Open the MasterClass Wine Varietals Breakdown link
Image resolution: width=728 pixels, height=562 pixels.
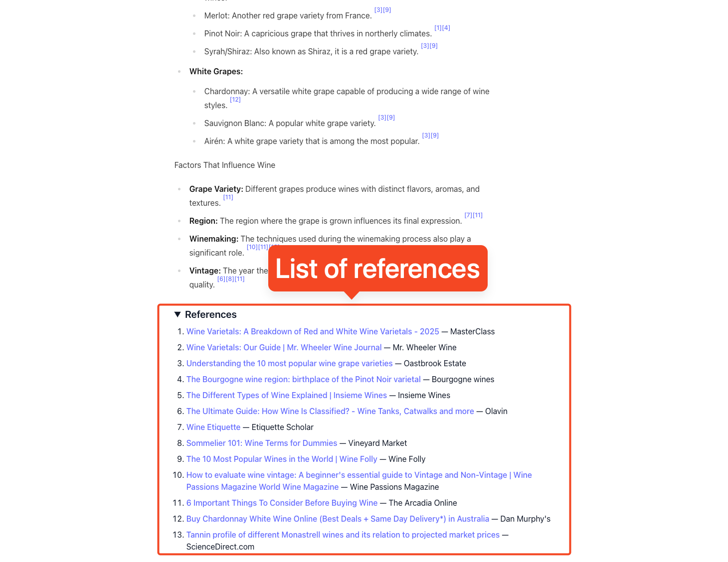[313, 331]
